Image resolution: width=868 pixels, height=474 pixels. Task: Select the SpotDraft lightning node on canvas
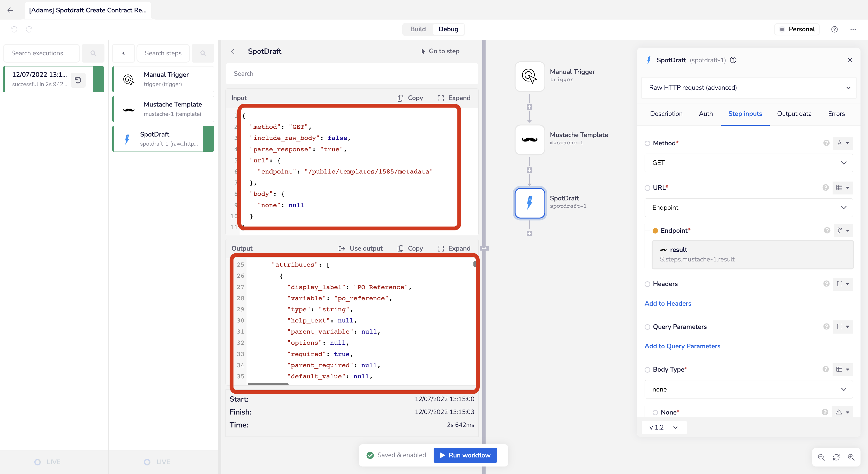pos(529,203)
